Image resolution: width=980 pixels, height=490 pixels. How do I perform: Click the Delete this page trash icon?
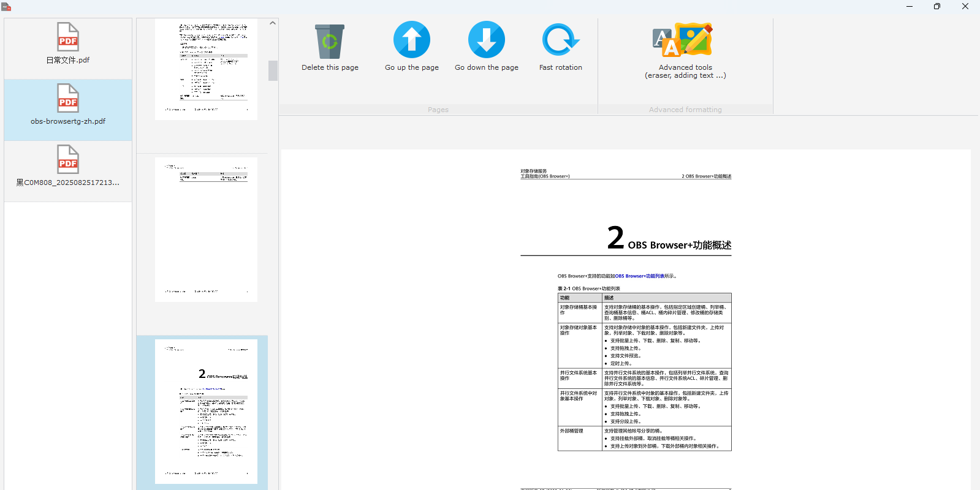tap(330, 41)
